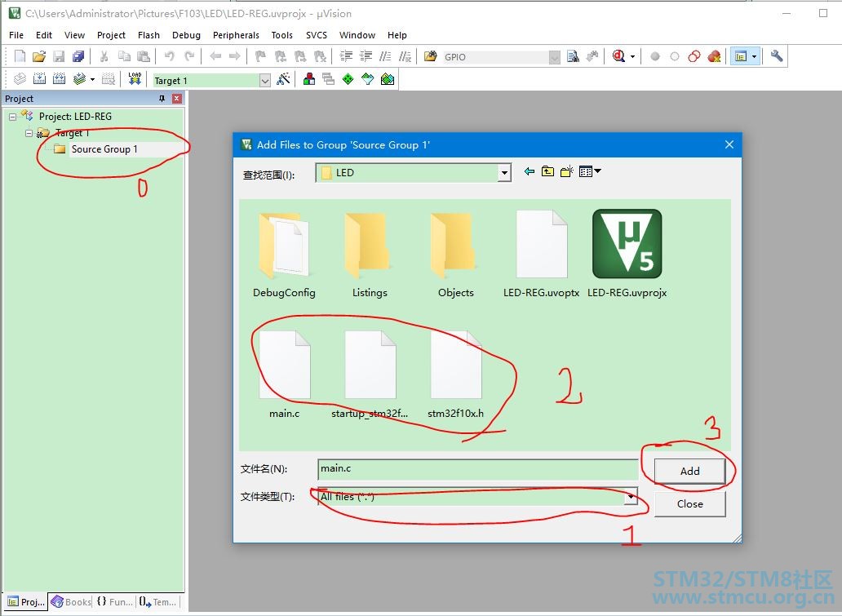Collapse the Project: LED-REG tree node
Viewport: 842px width, 616px height.
point(12,117)
